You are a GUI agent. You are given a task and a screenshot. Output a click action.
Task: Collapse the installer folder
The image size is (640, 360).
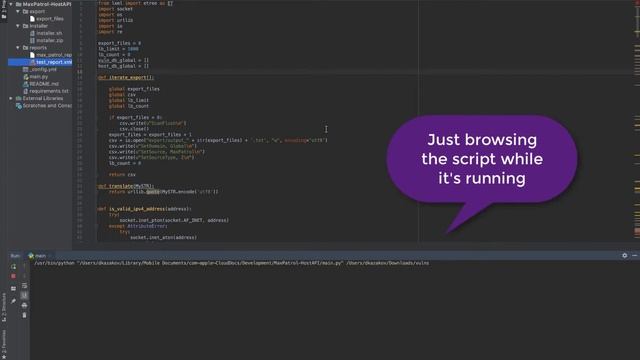[x=18, y=26]
